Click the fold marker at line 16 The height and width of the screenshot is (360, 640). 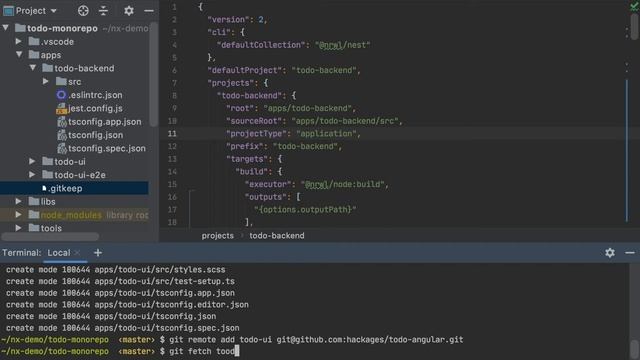pos(191,192)
